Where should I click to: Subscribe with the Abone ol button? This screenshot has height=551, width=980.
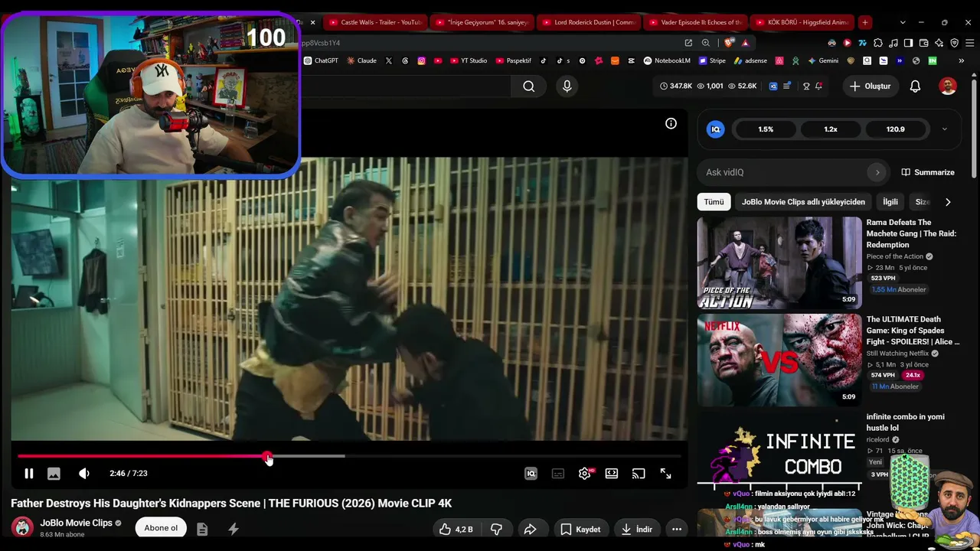pos(161,528)
